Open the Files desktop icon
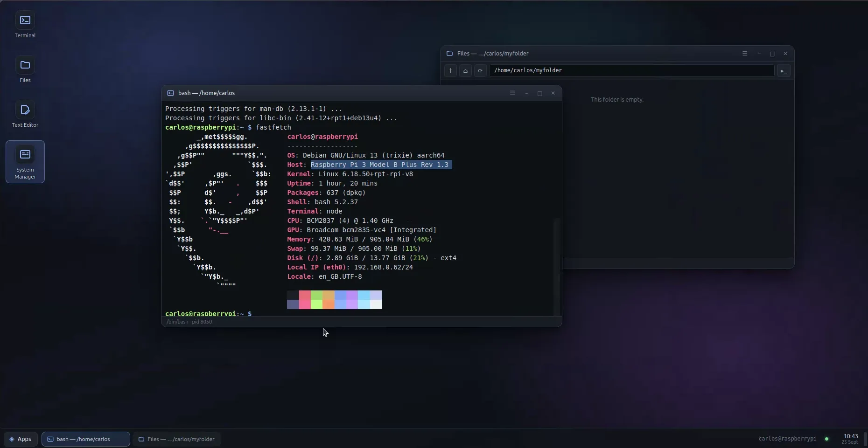Image resolution: width=868 pixels, height=448 pixels. click(x=25, y=70)
